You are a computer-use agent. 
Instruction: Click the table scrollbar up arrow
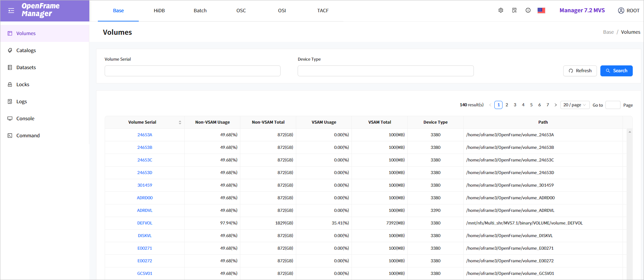coord(630,132)
